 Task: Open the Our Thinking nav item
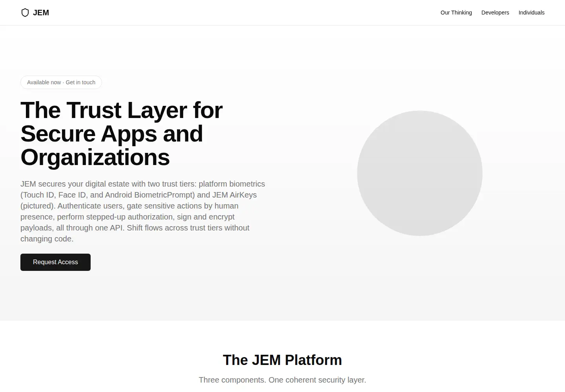[x=456, y=13]
